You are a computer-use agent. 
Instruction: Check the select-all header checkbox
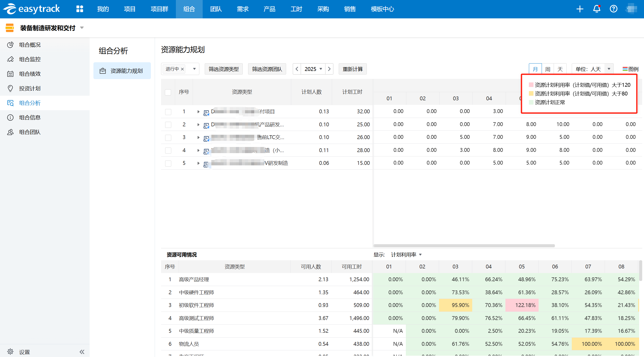click(x=168, y=92)
